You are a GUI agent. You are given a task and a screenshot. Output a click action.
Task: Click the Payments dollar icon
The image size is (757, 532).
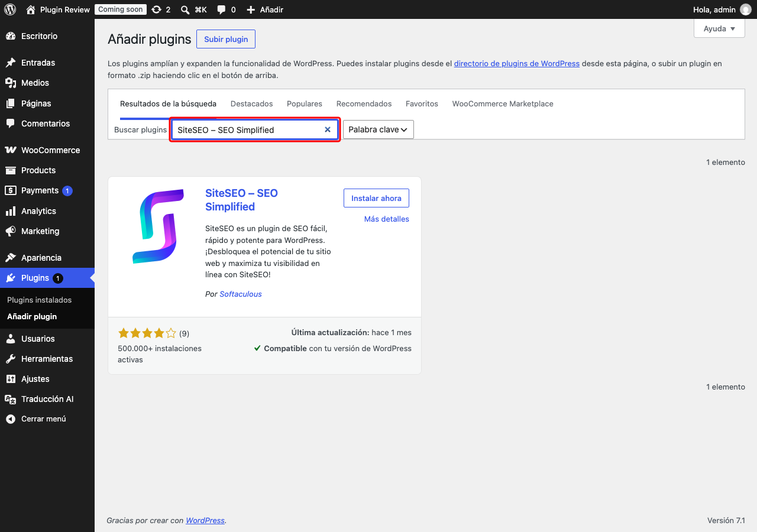[x=11, y=190]
